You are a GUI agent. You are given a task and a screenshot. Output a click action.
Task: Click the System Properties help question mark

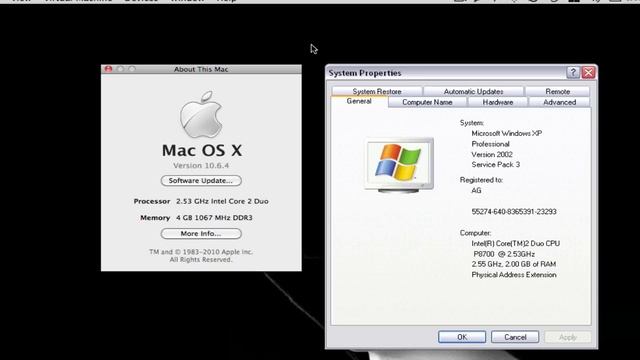click(573, 73)
